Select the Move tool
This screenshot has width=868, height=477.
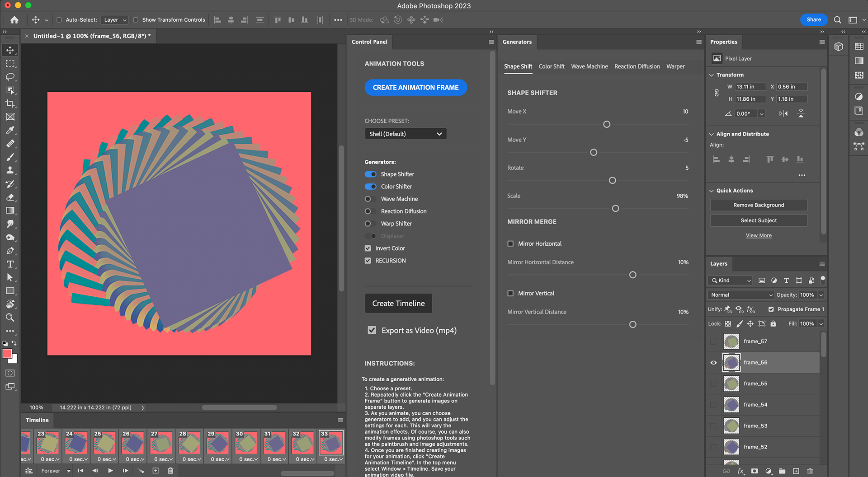coord(10,50)
